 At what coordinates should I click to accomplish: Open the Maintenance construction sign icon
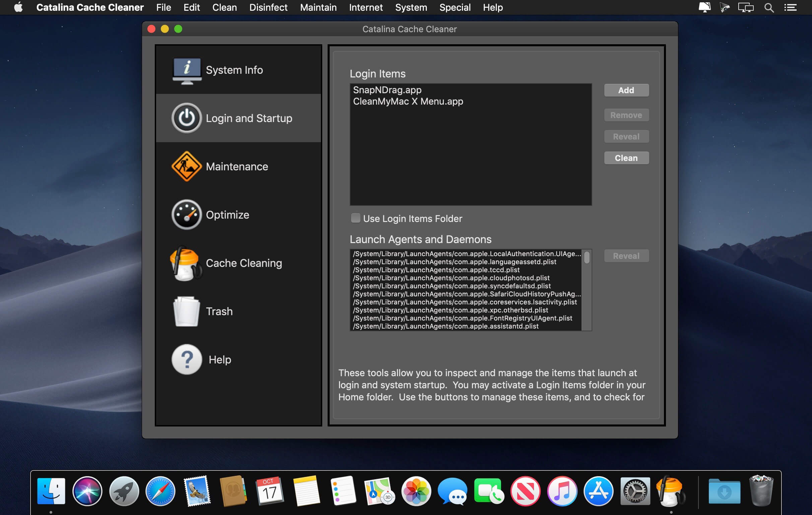click(x=187, y=166)
